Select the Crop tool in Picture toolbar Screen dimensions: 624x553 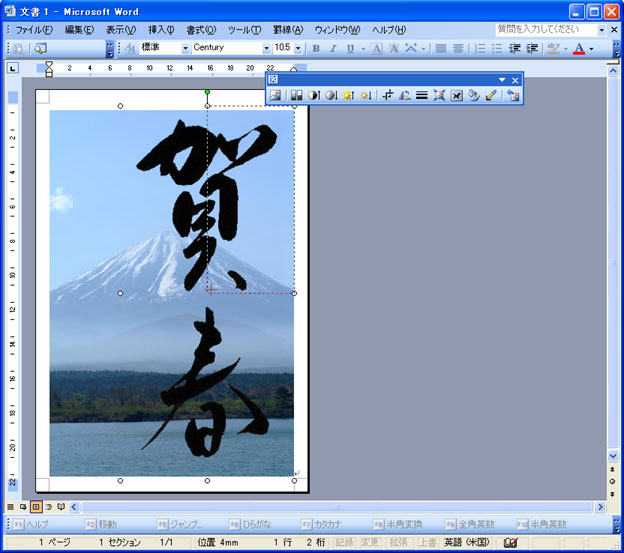(388, 96)
